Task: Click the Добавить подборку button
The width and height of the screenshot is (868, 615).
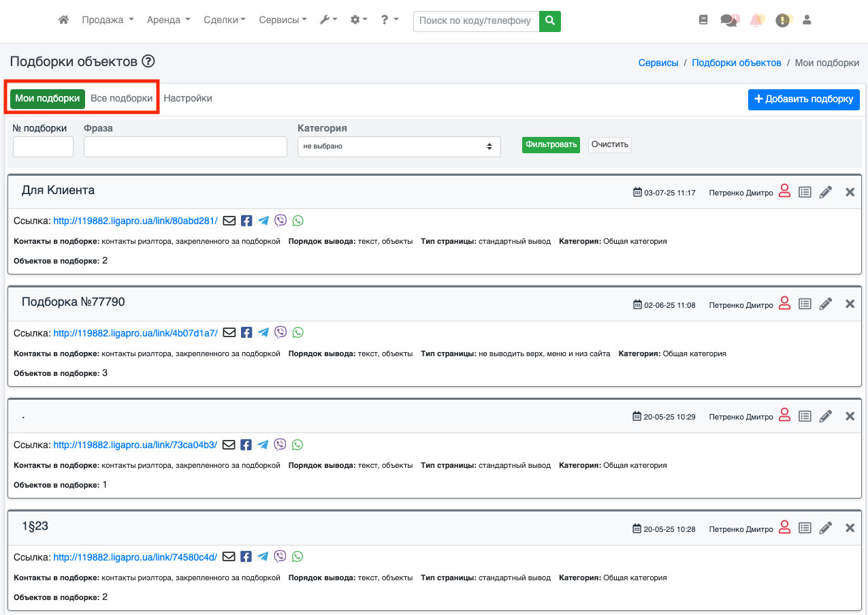Action: 803,99
